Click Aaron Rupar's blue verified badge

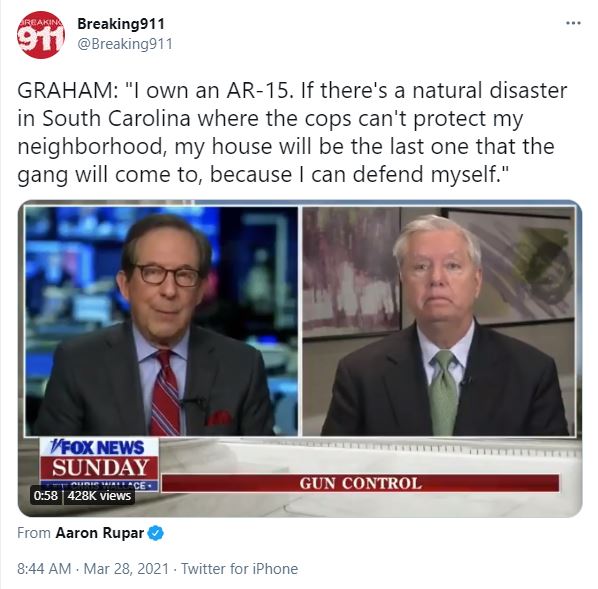point(156,533)
